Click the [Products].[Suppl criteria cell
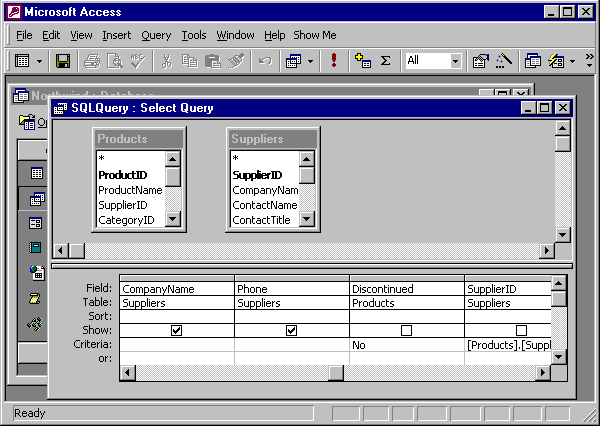 click(509, 345)
